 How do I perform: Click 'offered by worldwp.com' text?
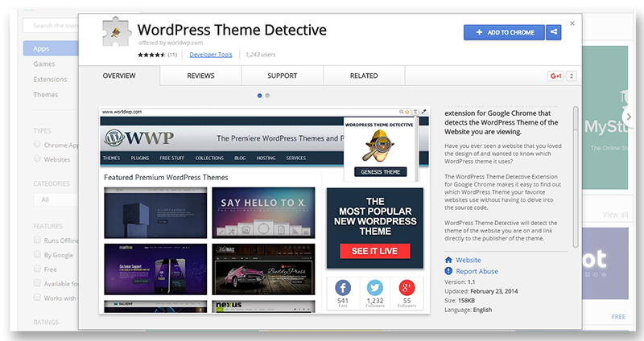pos(171,43)
